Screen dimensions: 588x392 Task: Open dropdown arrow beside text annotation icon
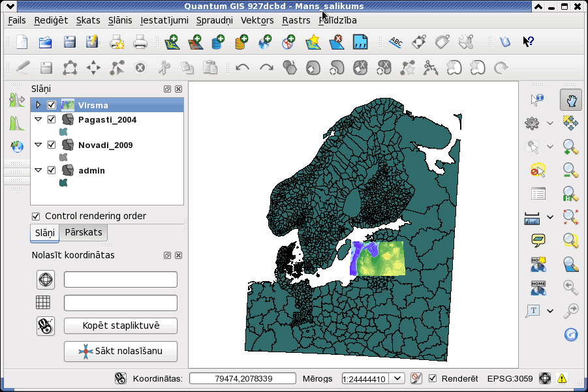click(x=549, y=310)
